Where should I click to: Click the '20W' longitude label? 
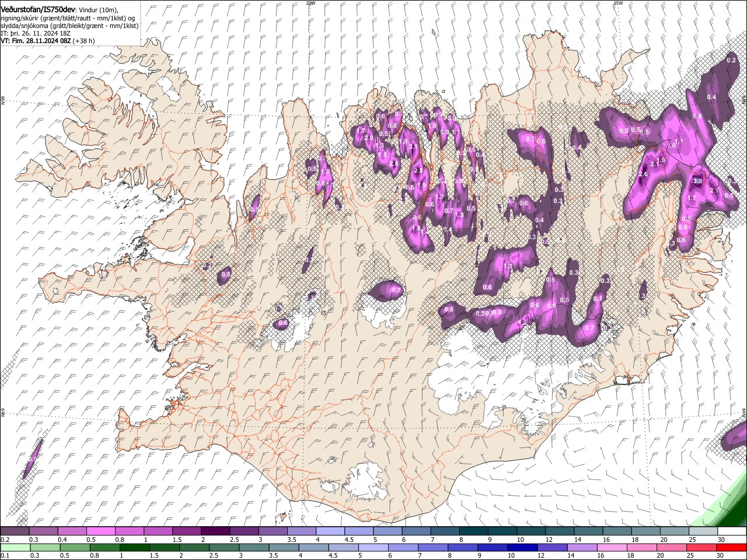(x=310, y=3)
